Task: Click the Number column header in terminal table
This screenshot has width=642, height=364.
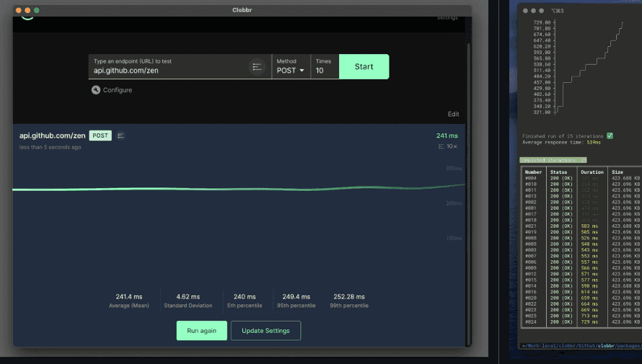Action: click(x=533, y=172)
